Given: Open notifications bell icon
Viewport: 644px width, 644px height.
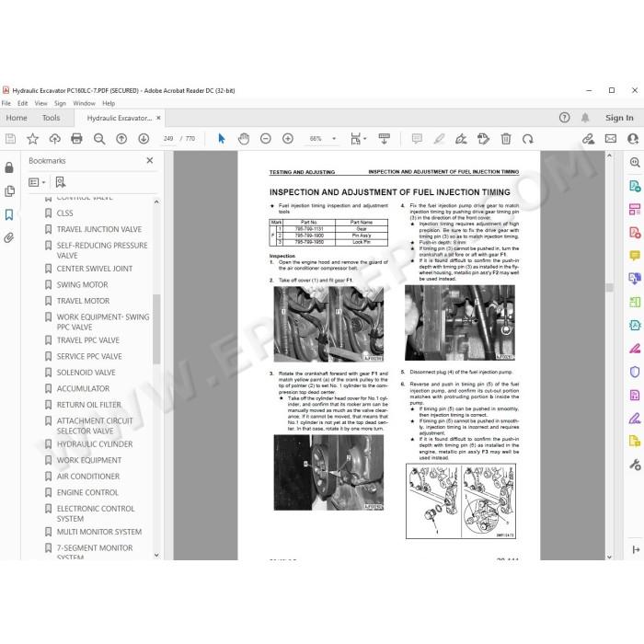Looking at the screenshot, I should coord(585,118).
